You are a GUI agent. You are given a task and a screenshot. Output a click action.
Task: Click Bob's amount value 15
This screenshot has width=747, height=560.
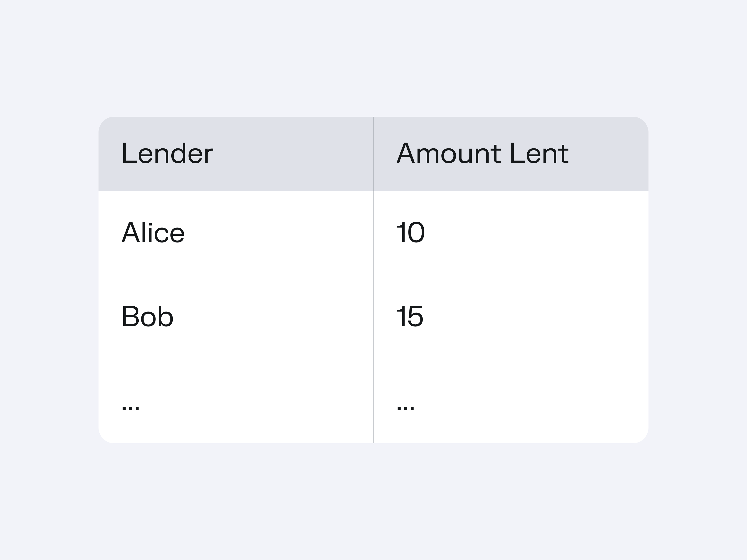click(x=409, y=316)
